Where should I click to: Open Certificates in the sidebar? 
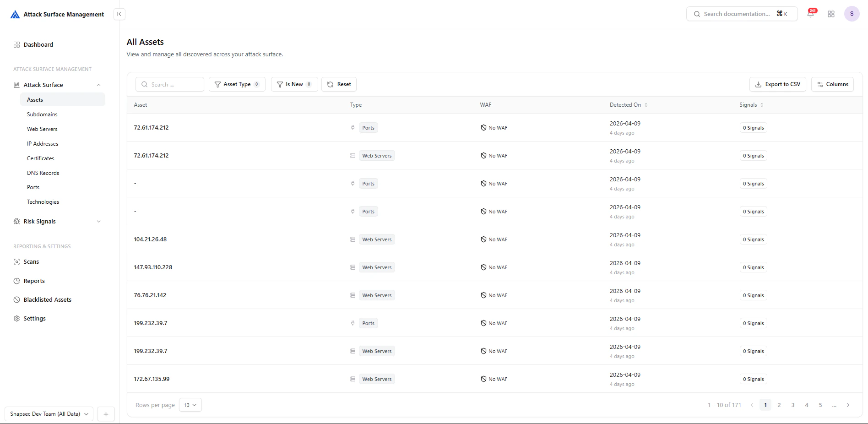(x=41, y=158)
